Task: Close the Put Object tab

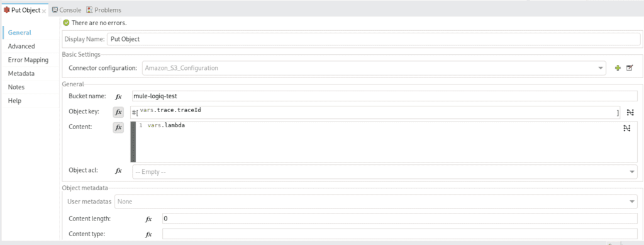Action: pos(44,11)
